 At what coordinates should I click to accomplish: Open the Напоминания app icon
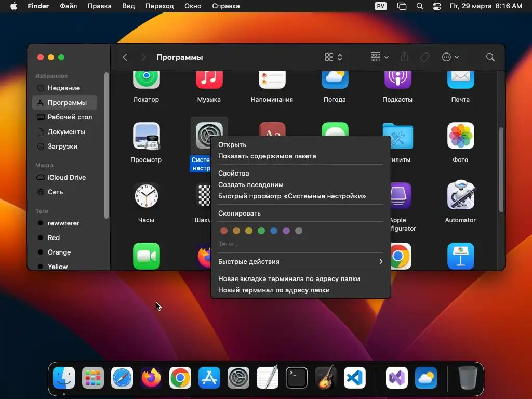tap(272, 80)
